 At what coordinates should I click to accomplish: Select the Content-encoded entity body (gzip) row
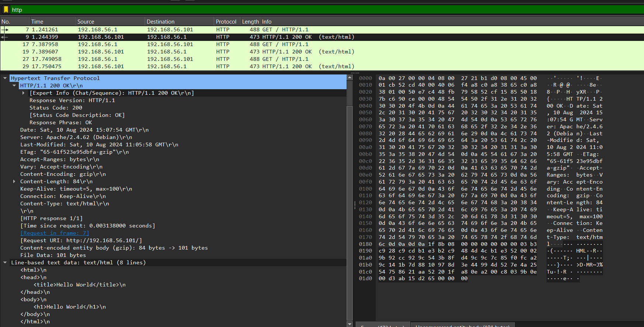tap(173, 248)
